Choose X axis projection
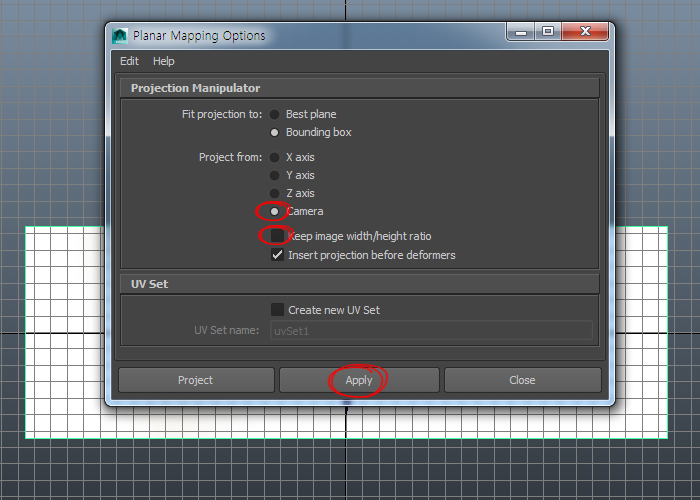700x500 pixels. click(x=275, y=158)
